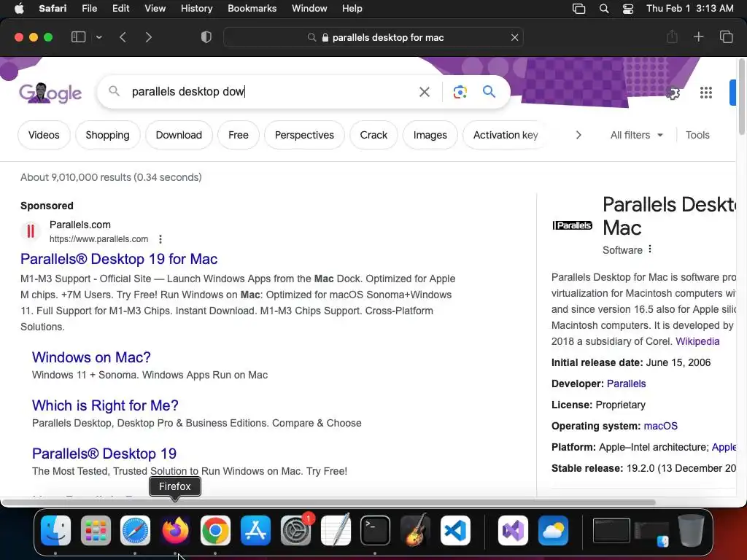Open the Trash in the Dock
Screen dimensions: 747x560
692,530
